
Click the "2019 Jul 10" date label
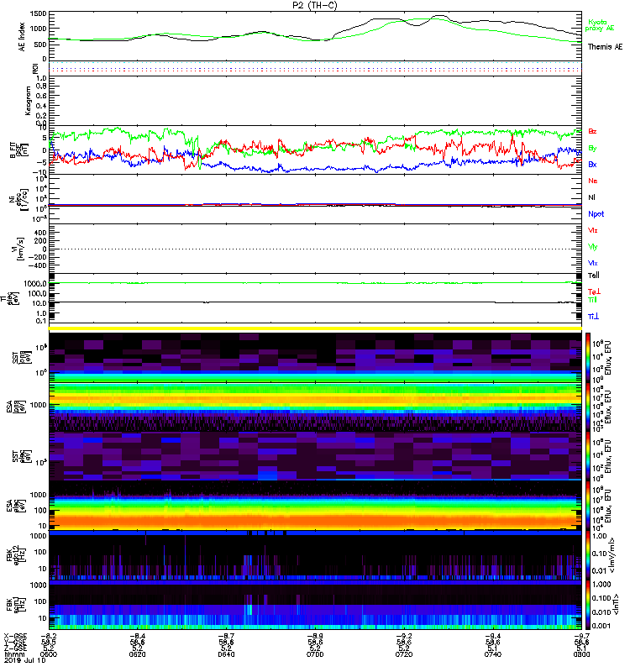click(25, 660)
